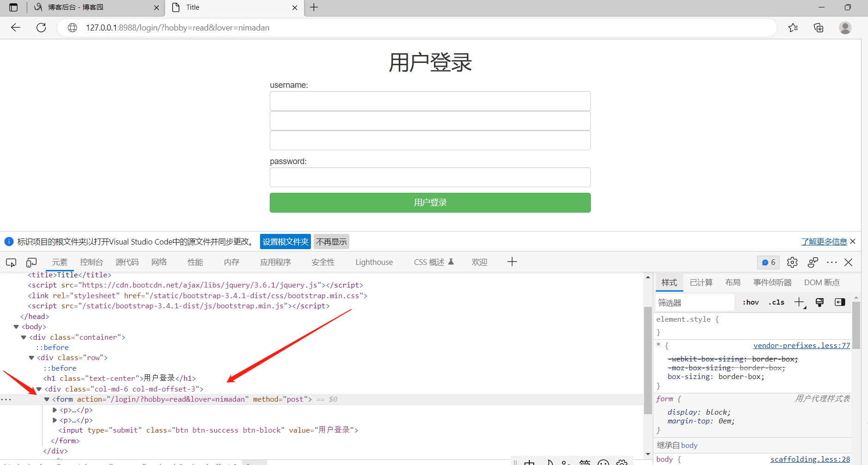Close the 博客后台 - 博客园 tab
The width and height of the screenshot is (868, 465).
click(156, 7)
